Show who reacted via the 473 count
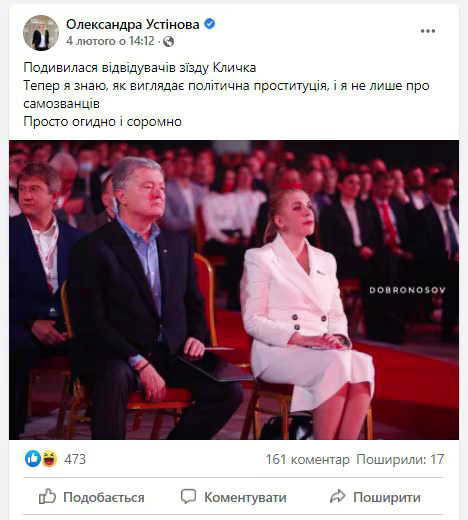The width and height of the screenshot is (468, 520). (x=75, y=459)
